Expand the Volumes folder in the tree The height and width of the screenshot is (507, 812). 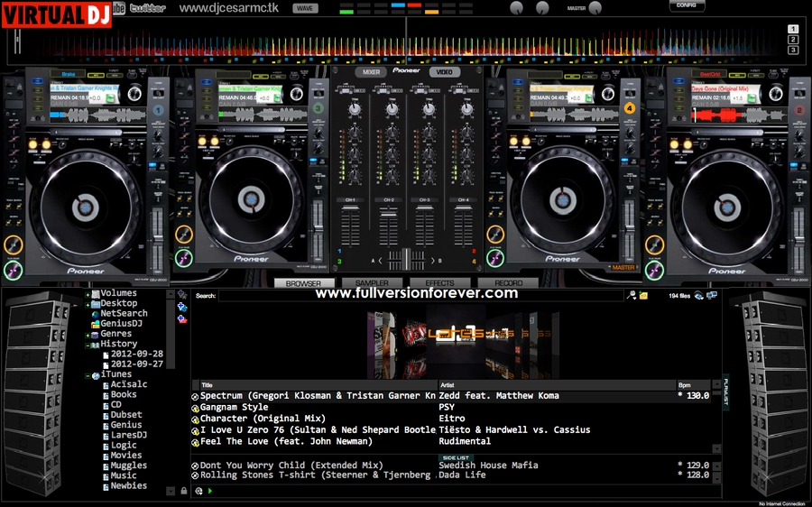[x=88, y=294]
